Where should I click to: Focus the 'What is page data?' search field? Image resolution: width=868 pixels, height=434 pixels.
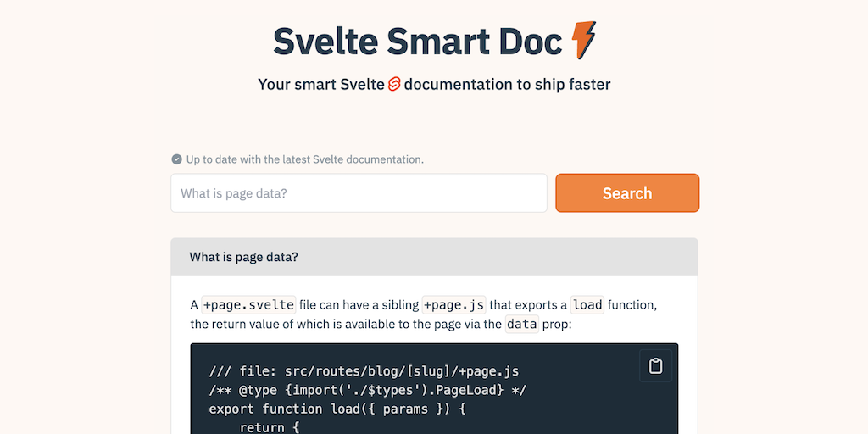tap(359, 193)
